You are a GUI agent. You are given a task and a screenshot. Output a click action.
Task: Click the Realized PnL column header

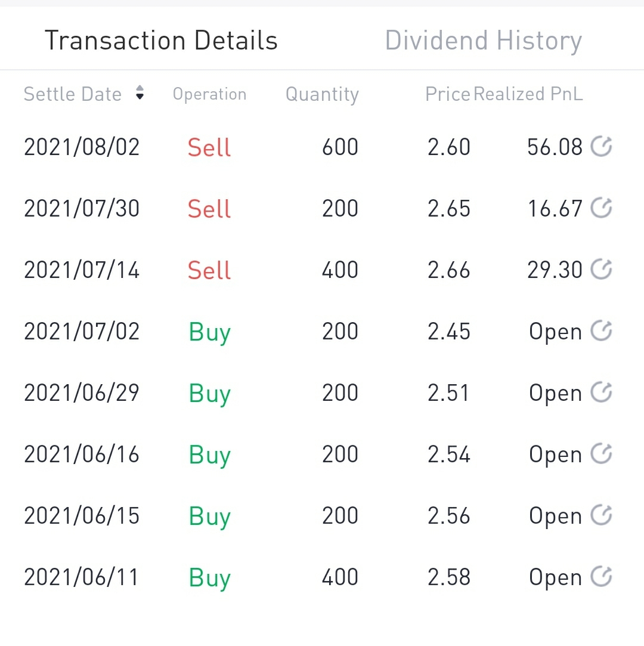pyautogui.click(x=528, y=94)
